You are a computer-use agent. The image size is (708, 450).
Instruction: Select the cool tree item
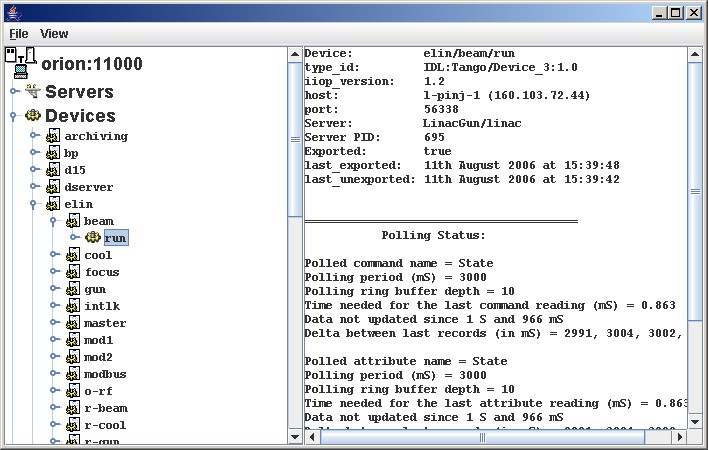(98, 255)
